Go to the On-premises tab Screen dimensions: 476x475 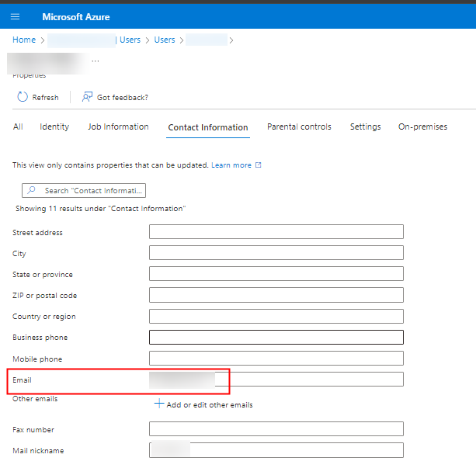click(x=422, y=127)
